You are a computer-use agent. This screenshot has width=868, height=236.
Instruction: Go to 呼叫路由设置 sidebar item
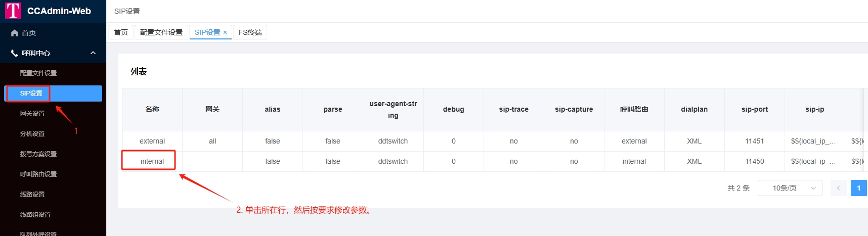(38, 174)
